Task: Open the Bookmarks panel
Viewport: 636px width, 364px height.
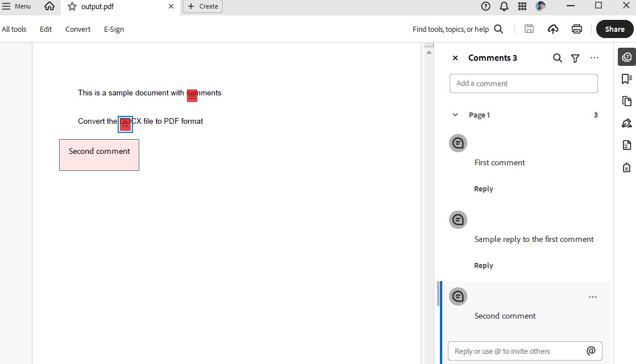Action: tap(626, 78)
